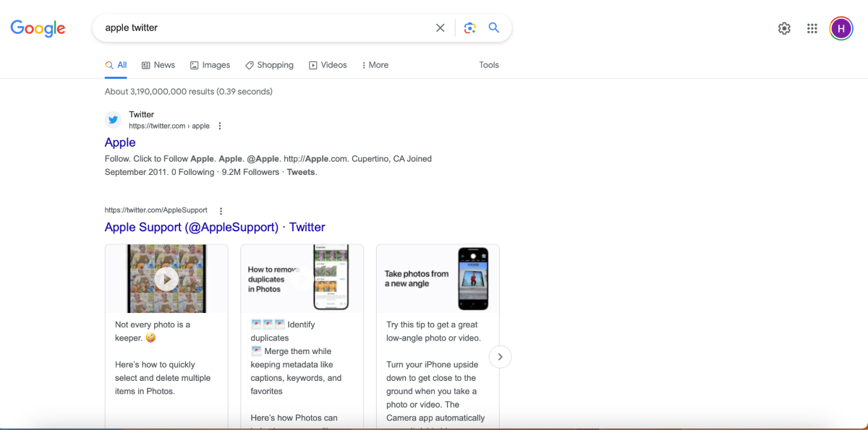Click the Tweets link in the Apple snippet

coord(301,172)
